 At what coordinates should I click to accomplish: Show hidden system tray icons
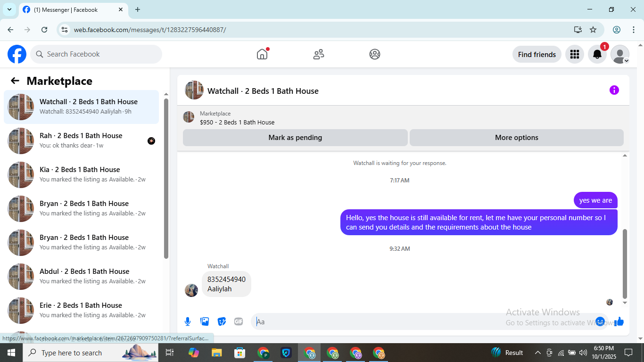pyautogui.click(x=537, y=353)
